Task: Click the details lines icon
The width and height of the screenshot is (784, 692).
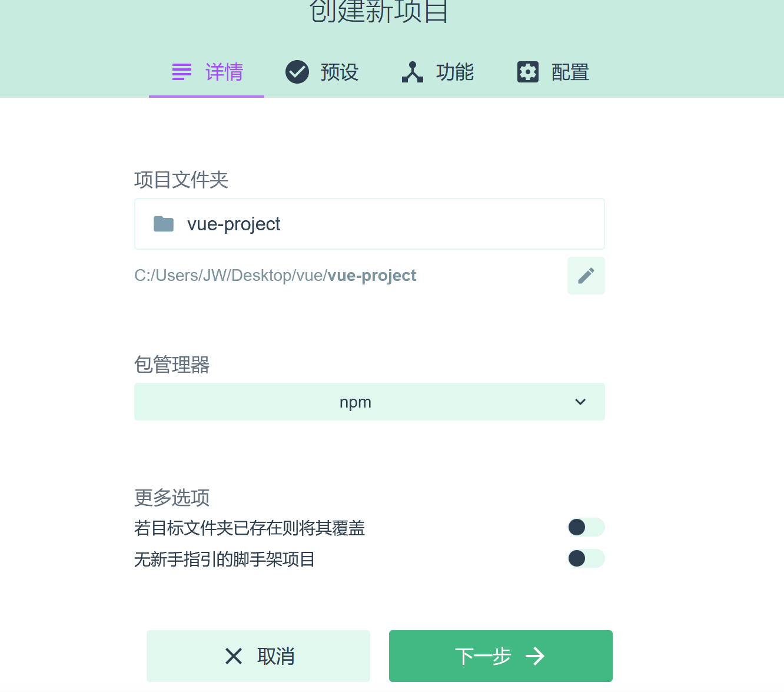Action: pyautogui.click(x=182, y=72)
